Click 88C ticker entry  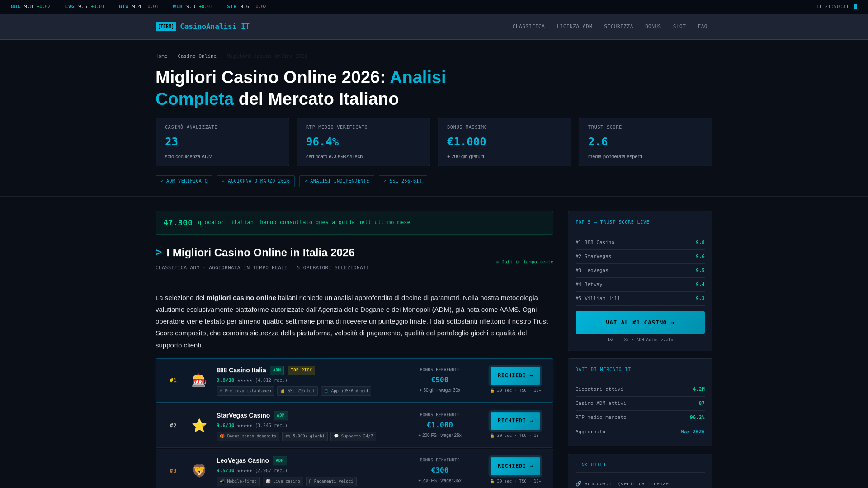[x=31, y=7]
